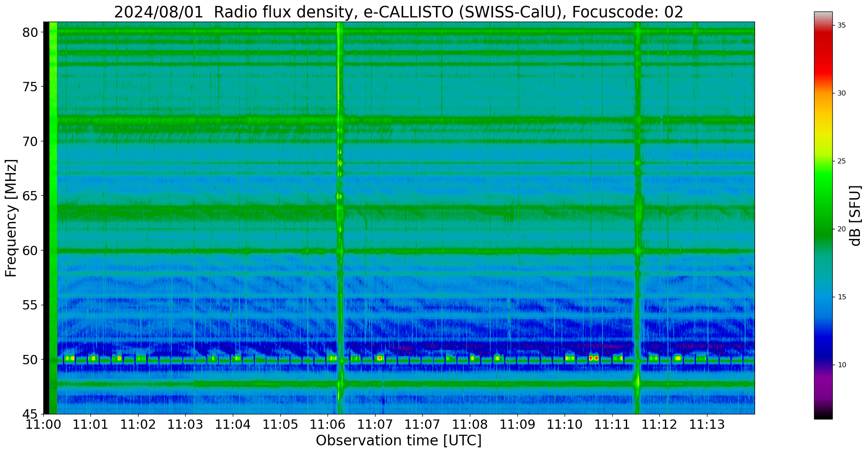
Task: Click the time tick label 11:08
Action: [470, 425]
